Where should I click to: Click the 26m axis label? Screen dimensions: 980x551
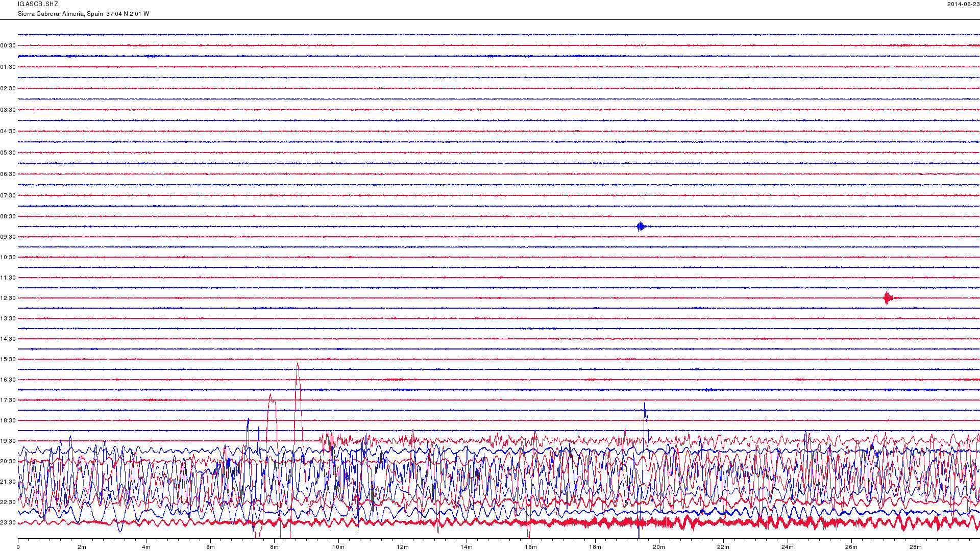pyautogui.click(x=851, y=547)
